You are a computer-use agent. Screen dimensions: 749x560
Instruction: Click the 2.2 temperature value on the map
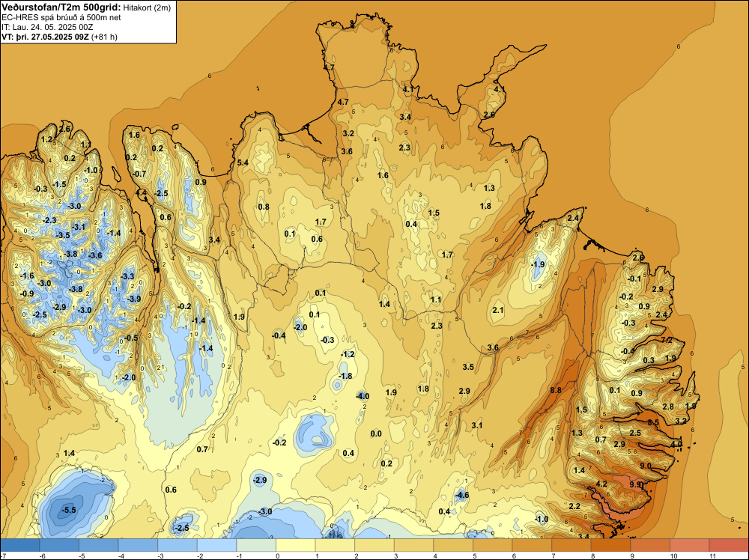(x=574, y=506)
